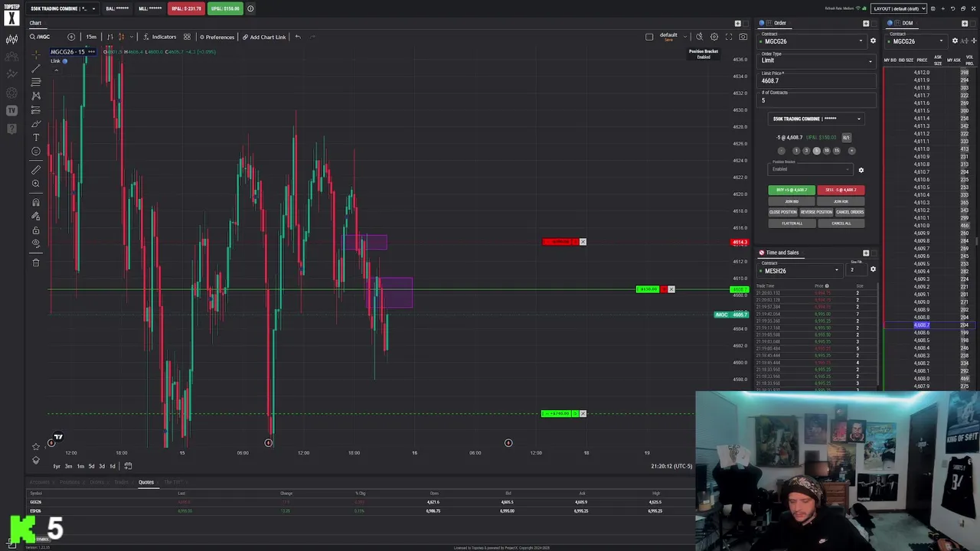980x551 pixels.
Task: Open chart Preferences
Action: 217,37
